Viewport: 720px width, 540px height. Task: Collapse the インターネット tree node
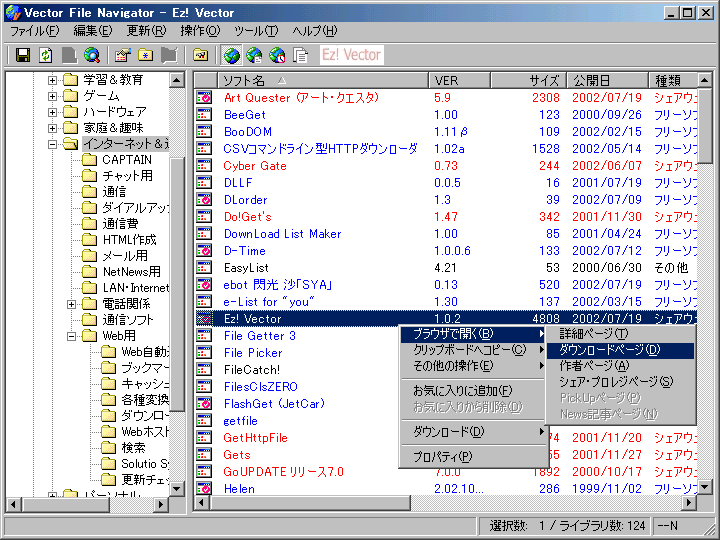(52, 144)
